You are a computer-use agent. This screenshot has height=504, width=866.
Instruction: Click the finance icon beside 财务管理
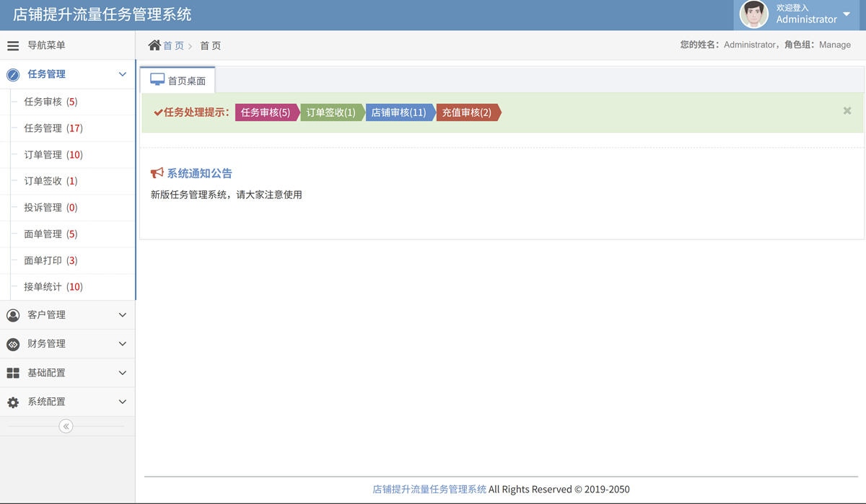coord(13,345)
